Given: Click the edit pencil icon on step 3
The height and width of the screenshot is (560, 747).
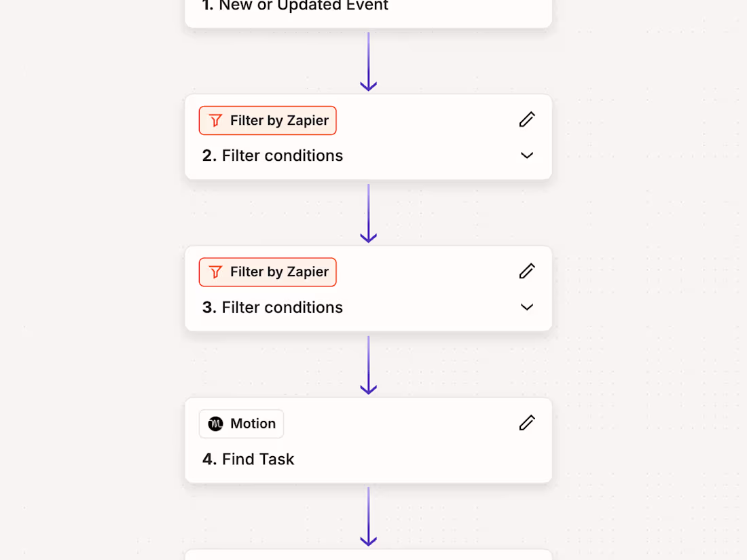Looking at the screenshot, I should coord(527,271).
